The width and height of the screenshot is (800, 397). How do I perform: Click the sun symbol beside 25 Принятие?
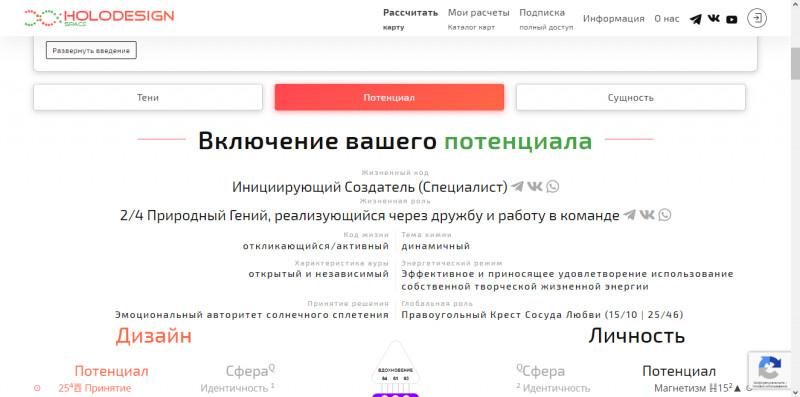pos(37,388)
